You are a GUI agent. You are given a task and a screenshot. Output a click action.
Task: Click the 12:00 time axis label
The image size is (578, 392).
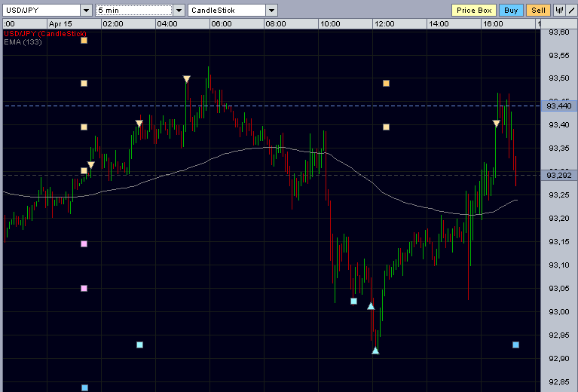[x=384, y=24]
